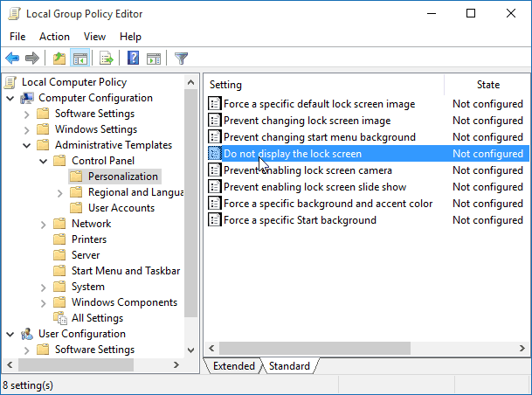
Task: Switch to the Standard tab
Action: [289, 366]
